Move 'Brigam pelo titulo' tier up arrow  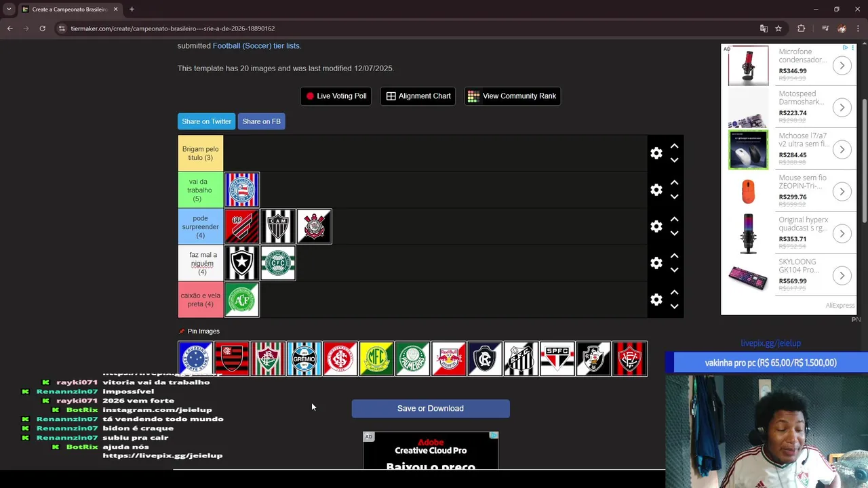(674, 146)
